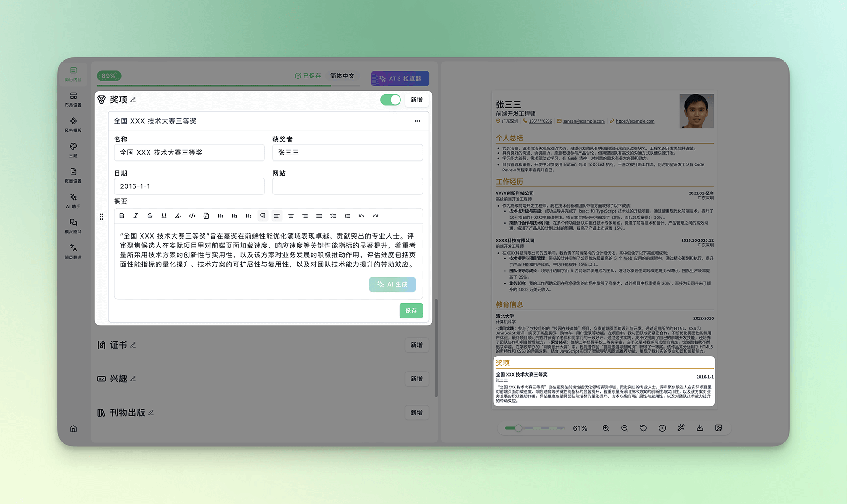Switch to the 风格模板 tab
This screenshot has height=504, width=847.
tap(73, 124)
